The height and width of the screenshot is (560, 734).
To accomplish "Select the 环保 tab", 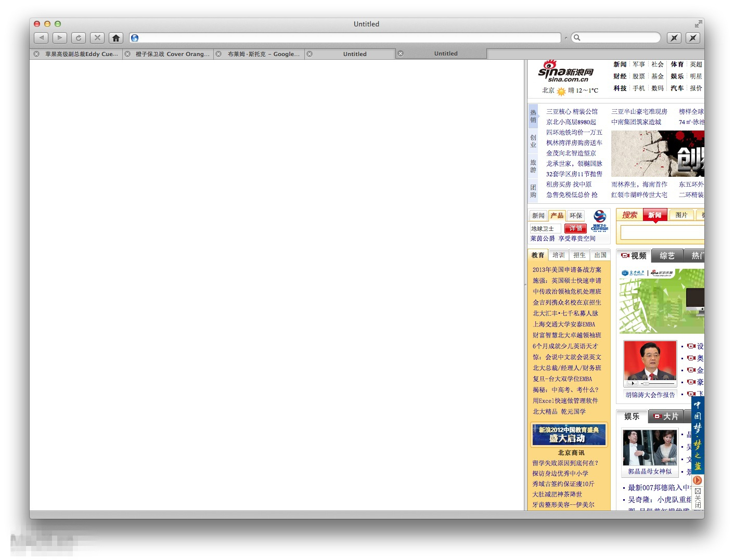I will point(575,216).
